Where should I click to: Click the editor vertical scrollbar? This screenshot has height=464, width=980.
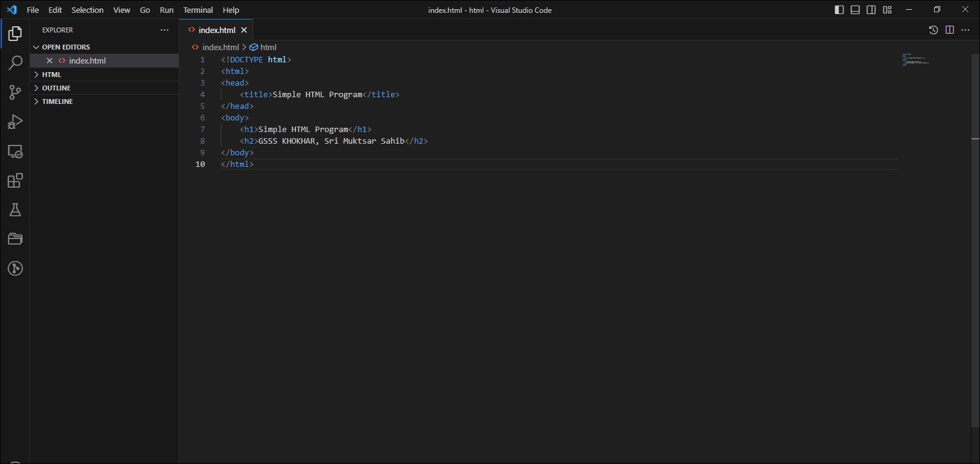(x=975, y=245)
